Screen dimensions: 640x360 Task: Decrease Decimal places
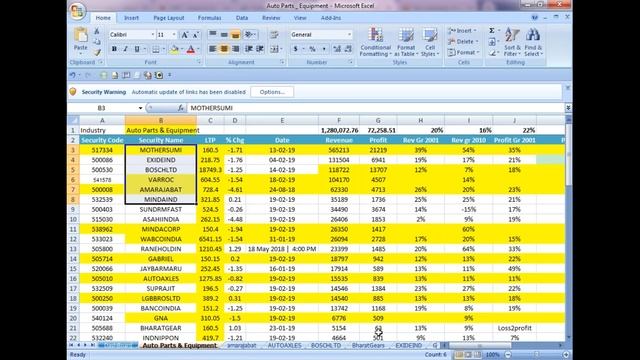click(348, 49)
